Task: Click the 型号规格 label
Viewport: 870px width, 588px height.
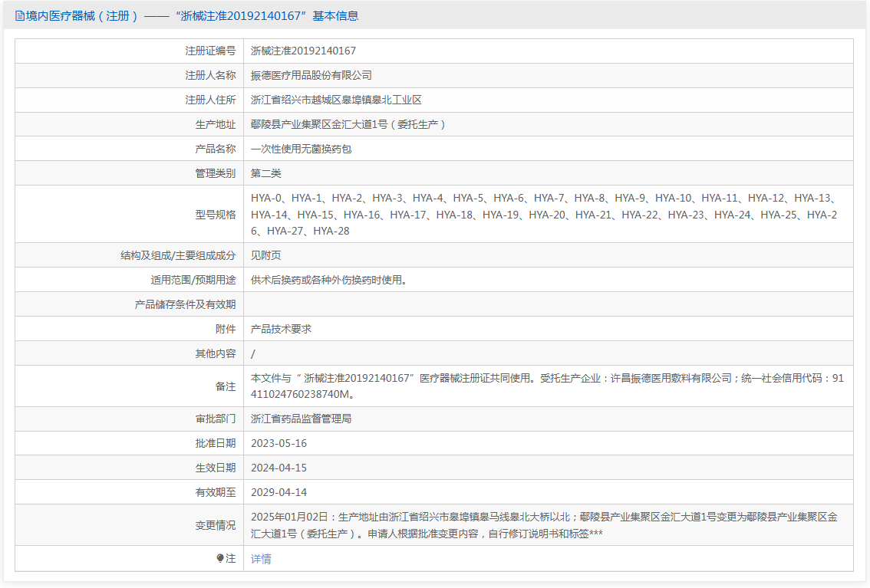Action: pyautogui.click(x=216, y=215)
